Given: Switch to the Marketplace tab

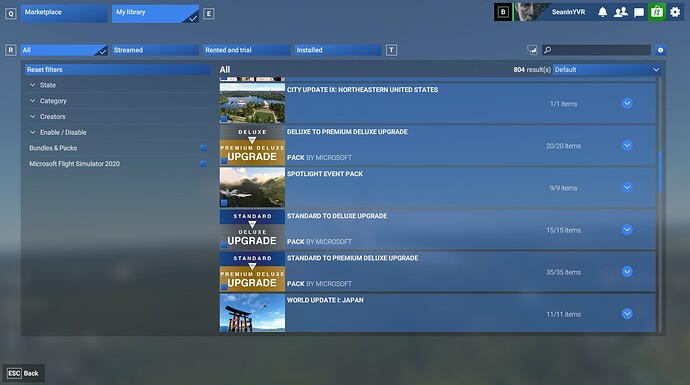Looking at the screenshot, I should pos(64,13).
